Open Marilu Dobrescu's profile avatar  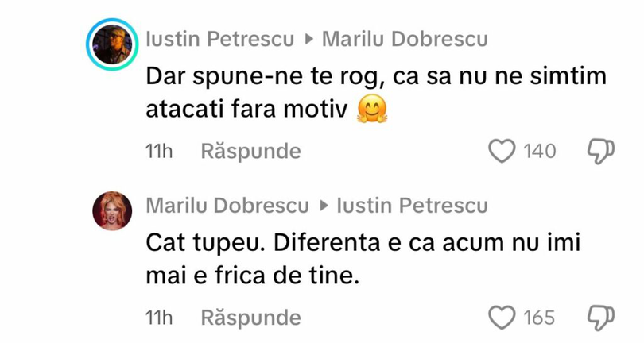tap(111, 211)
